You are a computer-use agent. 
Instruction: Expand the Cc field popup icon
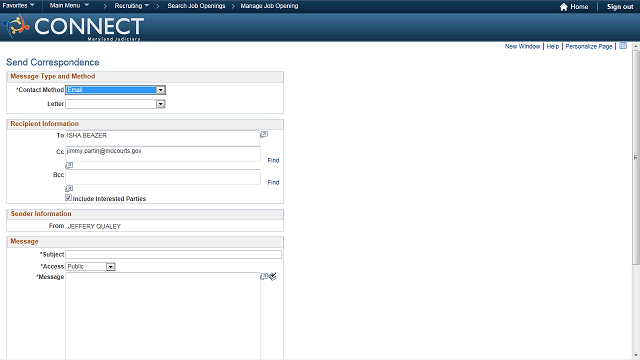(x=69, y=165)
